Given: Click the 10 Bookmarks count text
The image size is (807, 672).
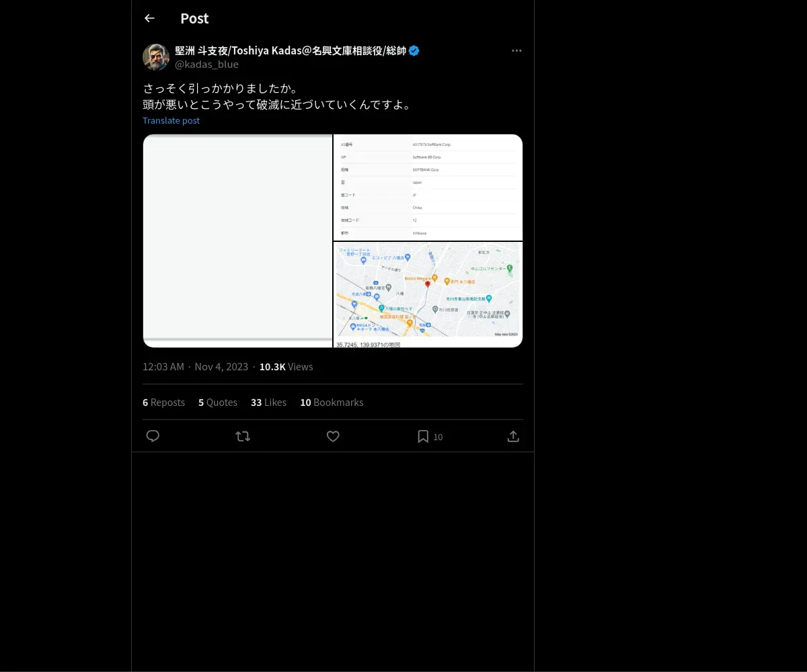Looking at the screenshot, I should [x=332, y=402].
